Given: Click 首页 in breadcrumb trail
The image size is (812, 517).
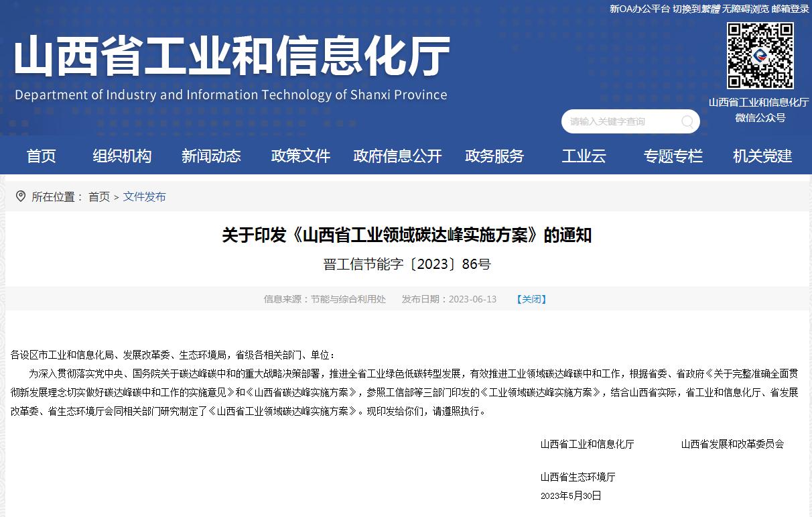Looking at the screenshot, I should [99, 196].
